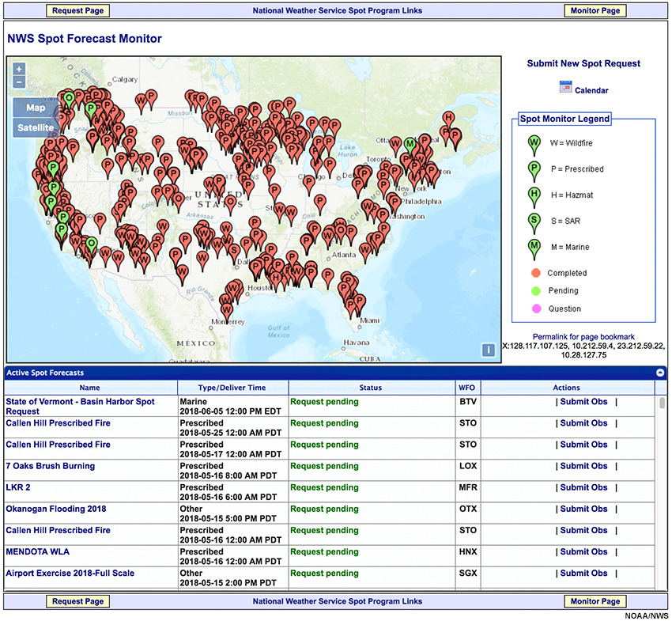
Task: Submit Obs for LKR 2 row
Action: pos(583,487)
